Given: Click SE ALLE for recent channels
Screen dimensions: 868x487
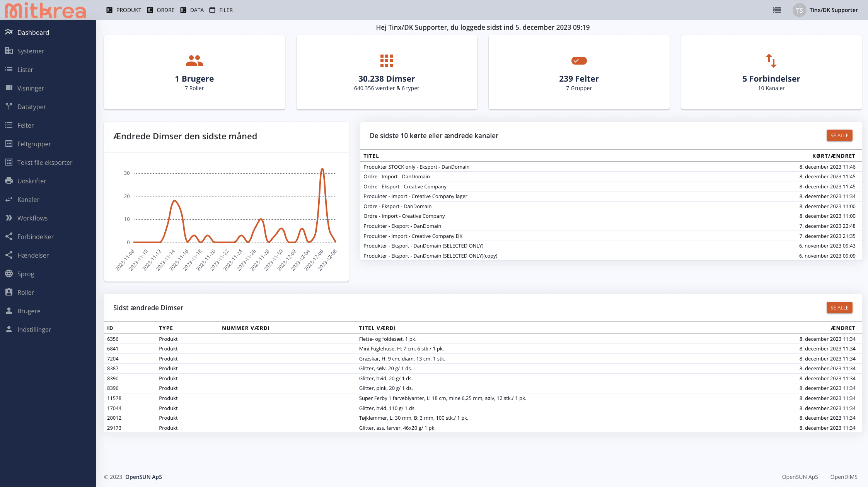Looking at the screenshot, I should point(839,135).
